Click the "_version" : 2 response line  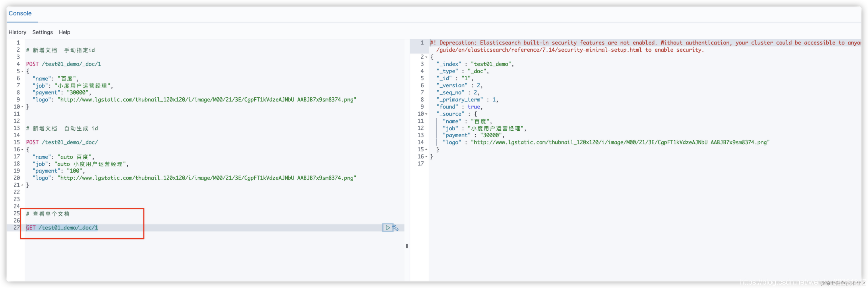coord(460,85)
